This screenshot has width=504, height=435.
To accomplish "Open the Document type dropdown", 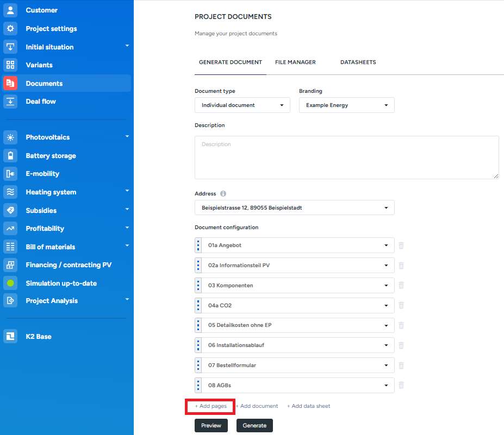I will (242, 105).
